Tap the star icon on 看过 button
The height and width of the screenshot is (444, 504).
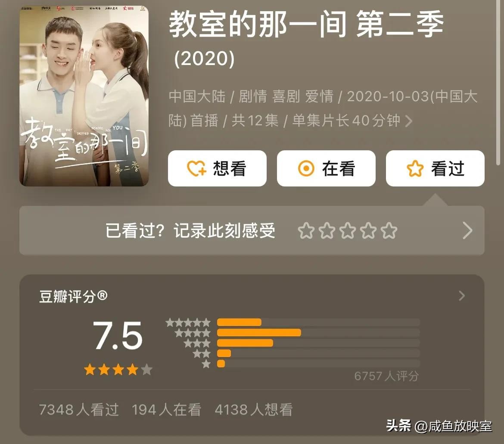pos(415,168)
